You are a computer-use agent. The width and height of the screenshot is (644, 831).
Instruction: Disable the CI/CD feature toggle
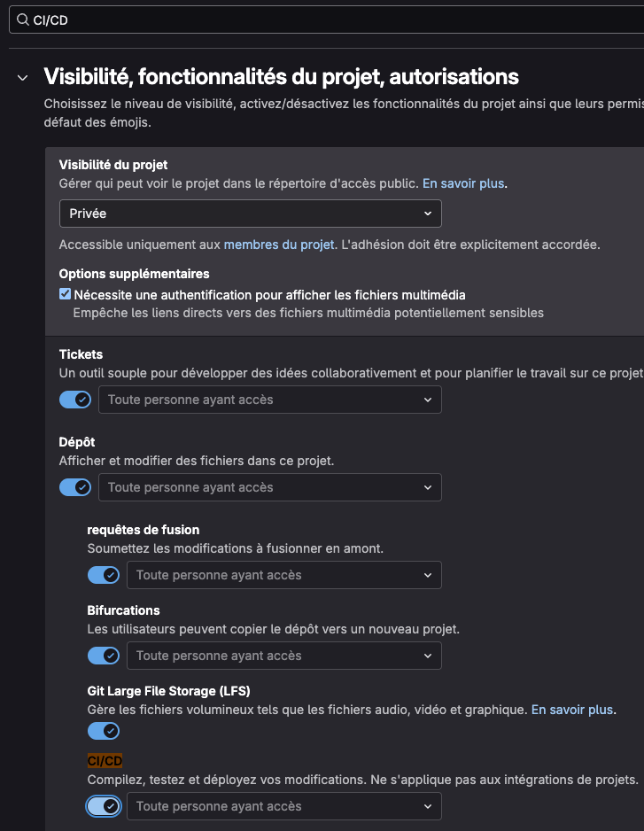click(104, 806)
